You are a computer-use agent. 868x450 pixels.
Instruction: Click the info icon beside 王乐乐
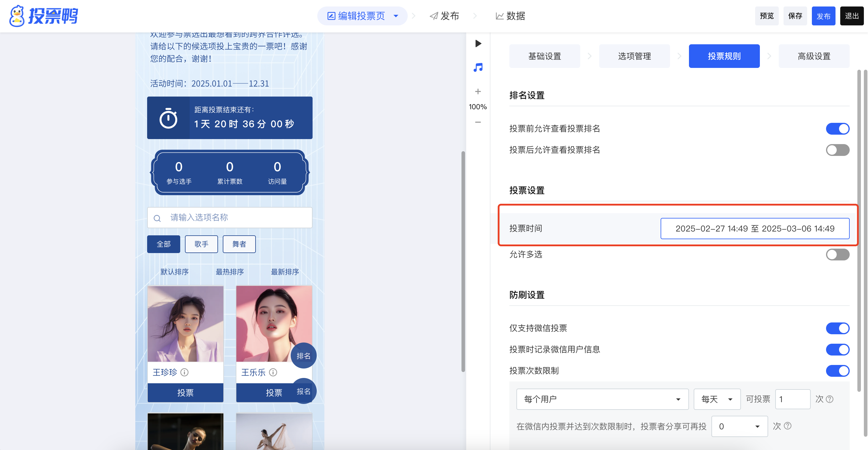click(x=273, y=372)
